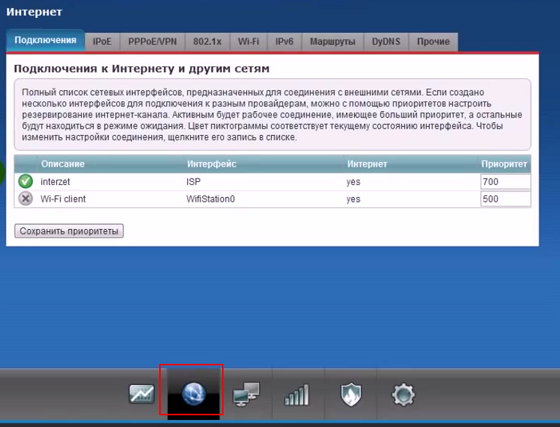Open the Internet globe icon

click(x=194, y=394)
